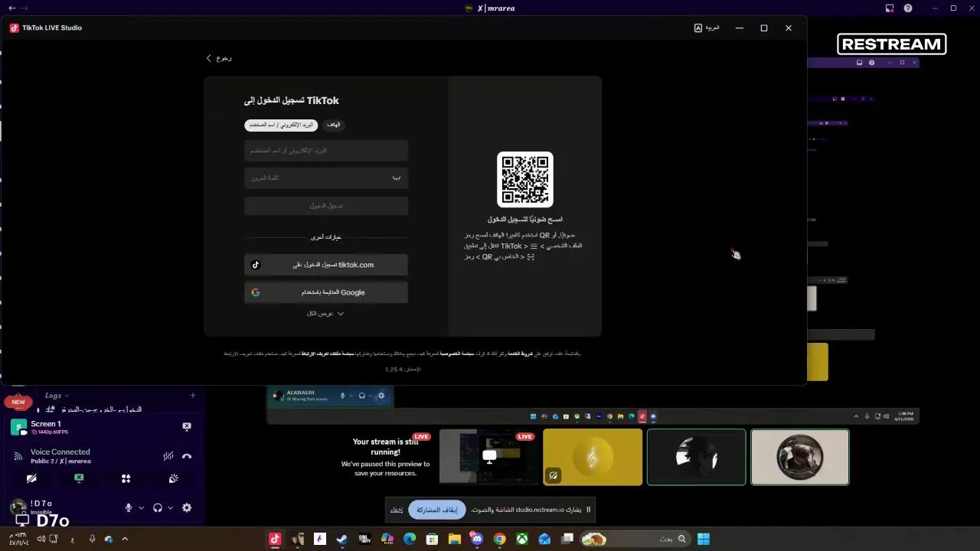
Task: Disconnect from Discord voice channel
Action: (187, 456)
